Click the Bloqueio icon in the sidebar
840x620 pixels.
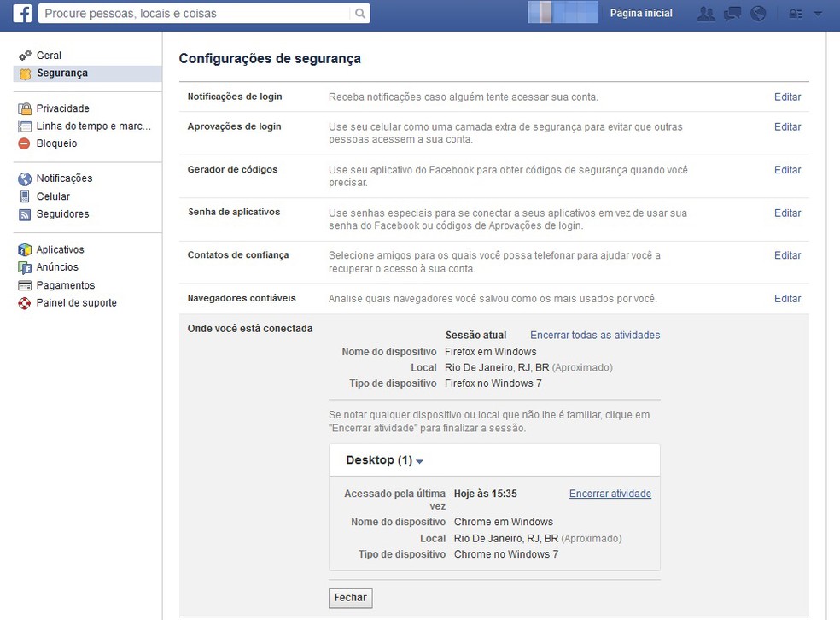coord(24,143)
